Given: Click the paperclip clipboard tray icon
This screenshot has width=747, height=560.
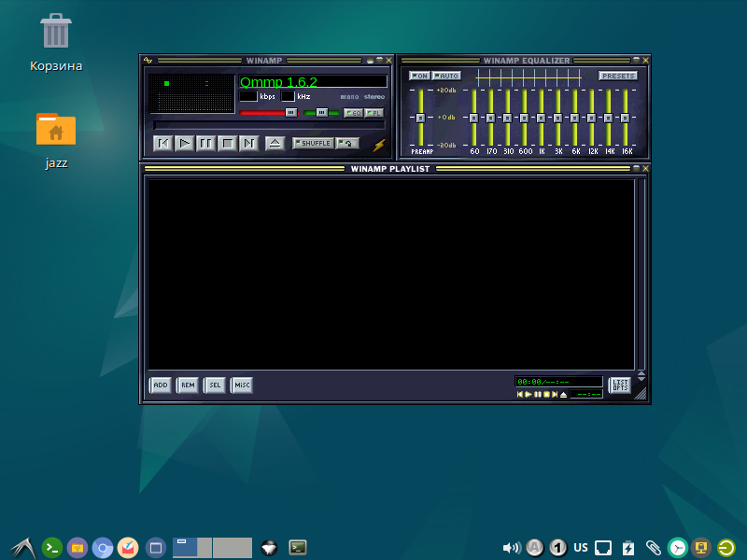Looking at the screenshot, I should point(653,548).
